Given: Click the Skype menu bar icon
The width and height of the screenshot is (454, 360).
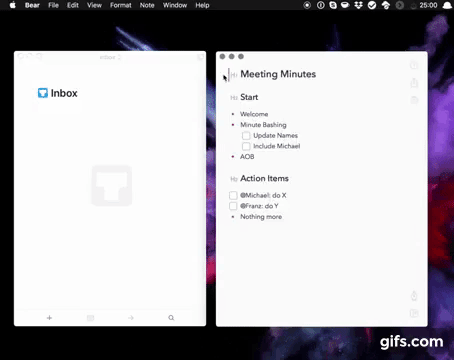Looking at the screenshot, I should (x=333, y=5).
